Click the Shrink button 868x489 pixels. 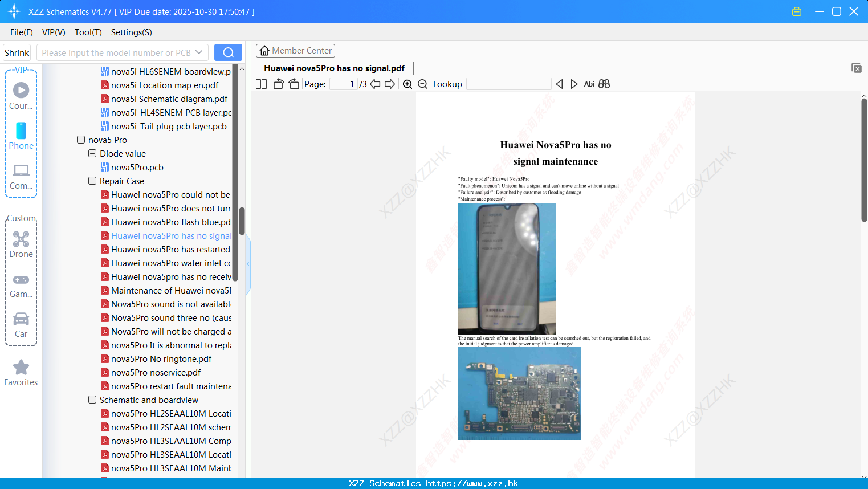coord(17,52)
